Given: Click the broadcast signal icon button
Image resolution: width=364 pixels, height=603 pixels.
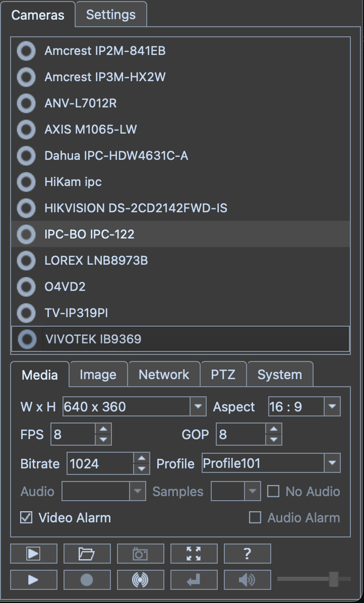Looking at the screenshot, I should click(x=140, y=580).
